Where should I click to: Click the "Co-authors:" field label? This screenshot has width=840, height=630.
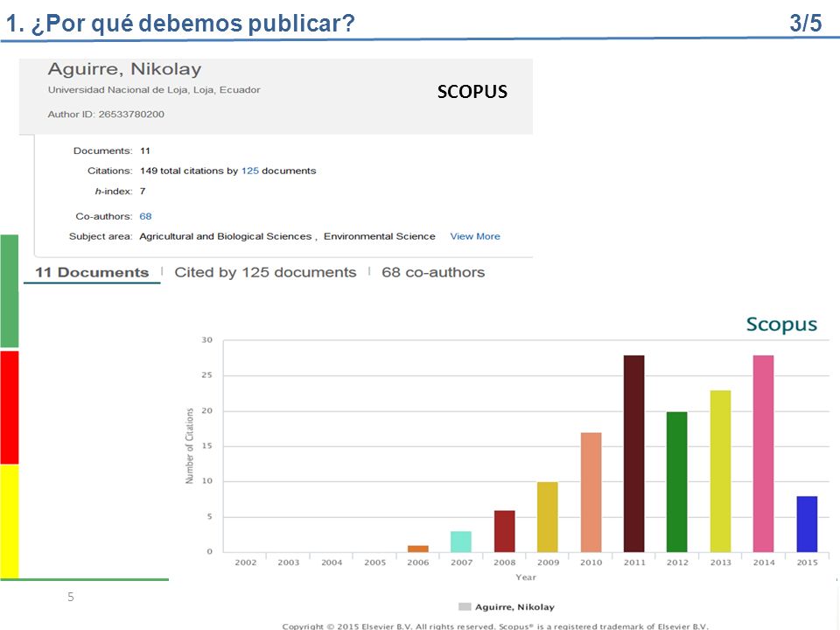[x=104, y=216]
